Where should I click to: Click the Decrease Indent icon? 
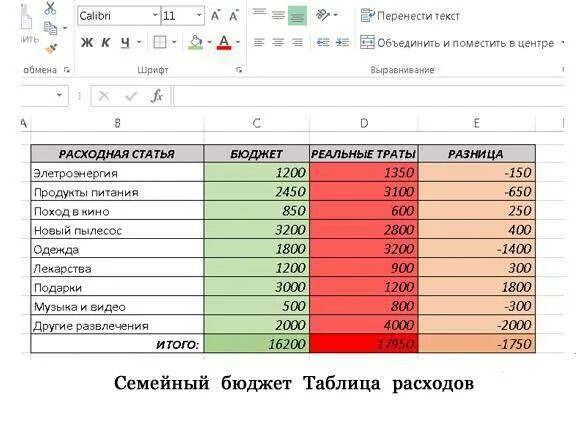pyautogui.click(x=323, y=43)
